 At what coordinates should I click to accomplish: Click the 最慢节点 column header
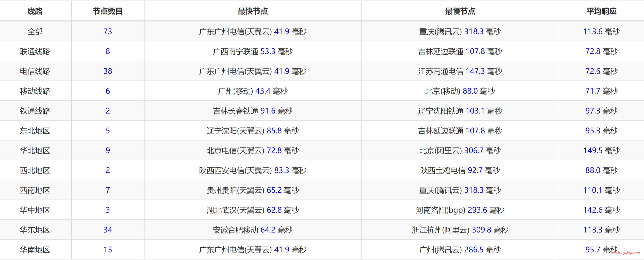(x=460, y=11)
